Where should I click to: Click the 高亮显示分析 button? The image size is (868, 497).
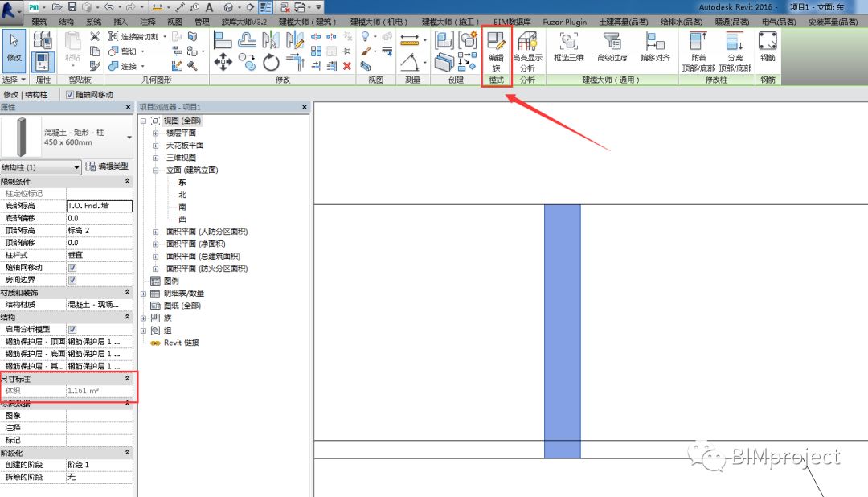point(527,51)
